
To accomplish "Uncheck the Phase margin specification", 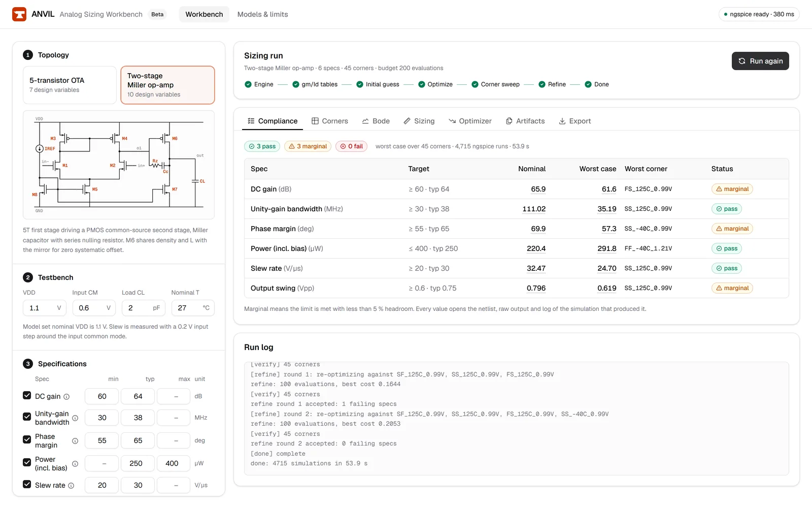I will click(27, 439).
